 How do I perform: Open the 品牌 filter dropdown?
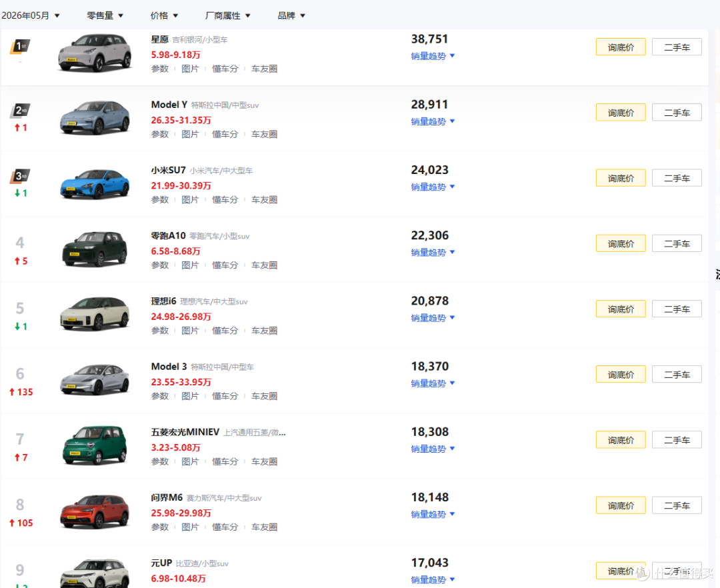click(291, 15)
